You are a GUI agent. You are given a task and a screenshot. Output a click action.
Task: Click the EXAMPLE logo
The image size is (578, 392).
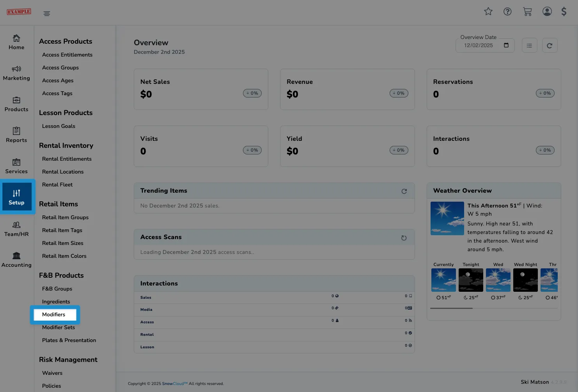click(19, 12)
